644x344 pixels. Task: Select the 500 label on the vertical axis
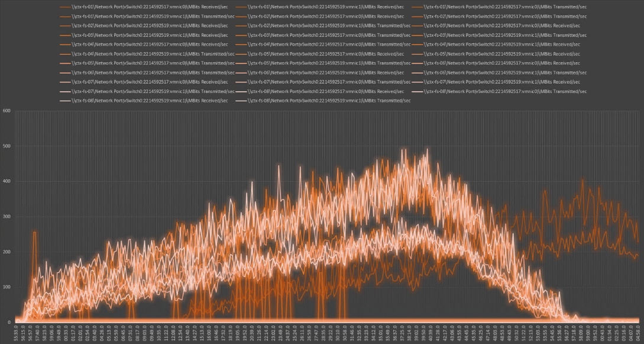click(6, 146)
